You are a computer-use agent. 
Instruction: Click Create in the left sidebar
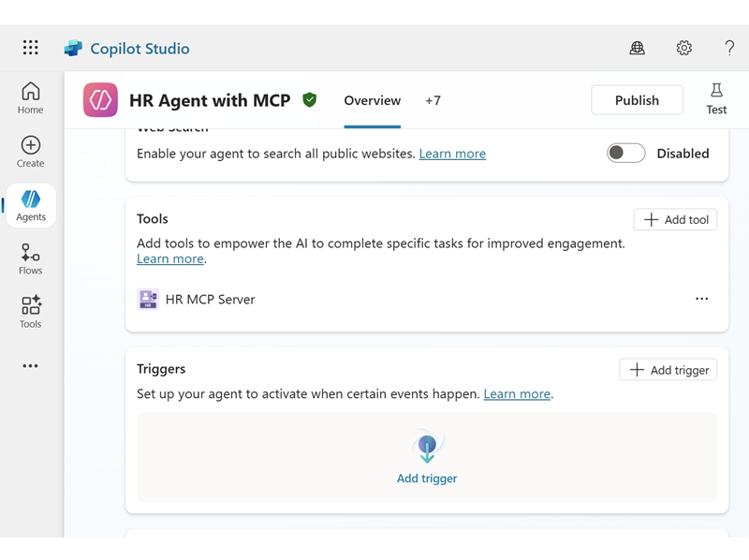[x=30, y=151]
